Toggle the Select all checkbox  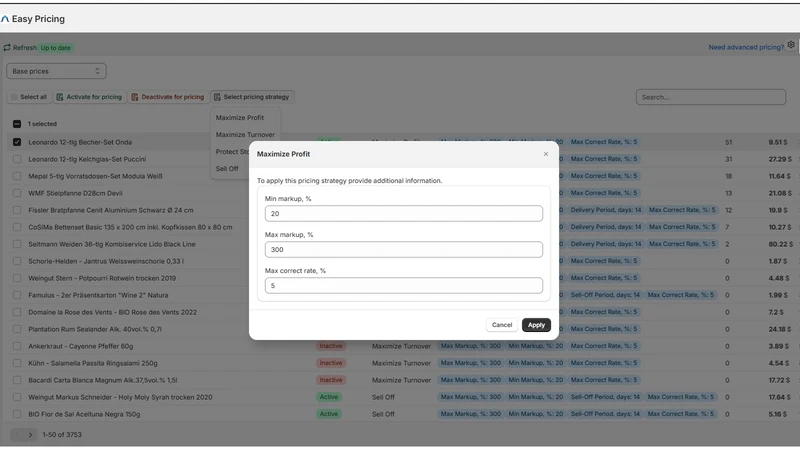tap(14, 97)
